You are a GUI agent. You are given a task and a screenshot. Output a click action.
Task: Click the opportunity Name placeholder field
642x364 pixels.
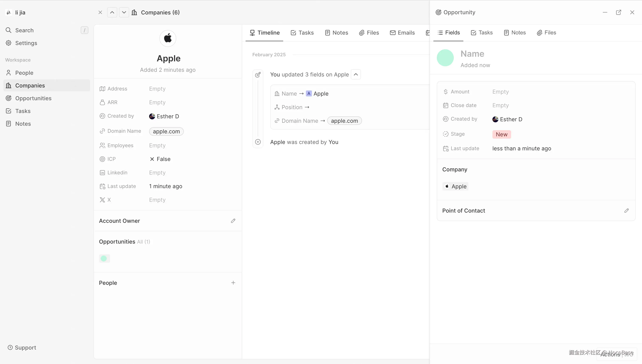pos(472,54)
